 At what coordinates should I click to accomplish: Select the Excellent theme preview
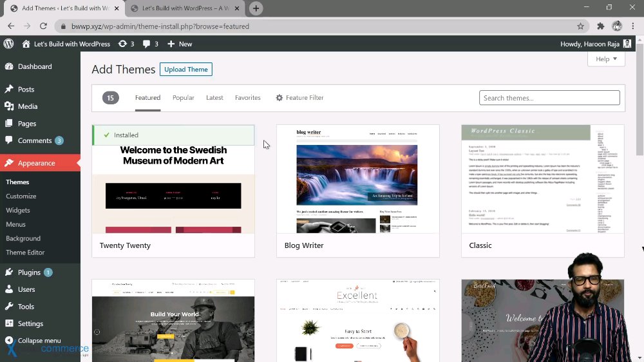357,321
